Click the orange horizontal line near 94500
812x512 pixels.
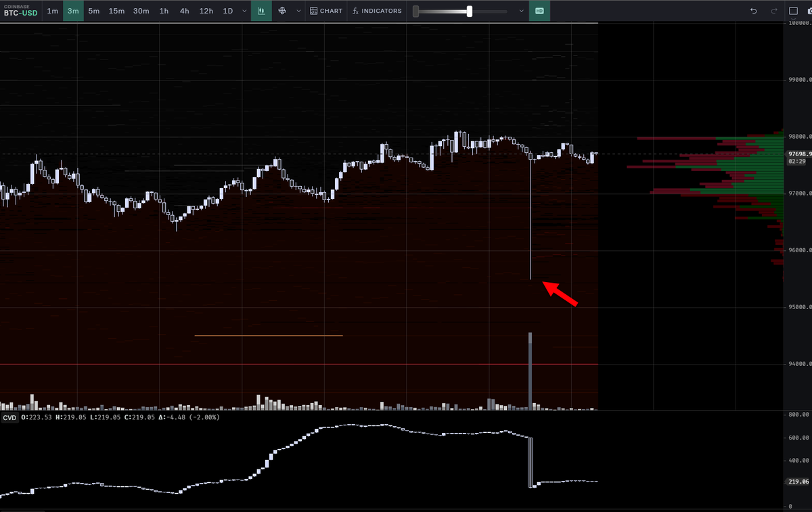pos(269,335)
